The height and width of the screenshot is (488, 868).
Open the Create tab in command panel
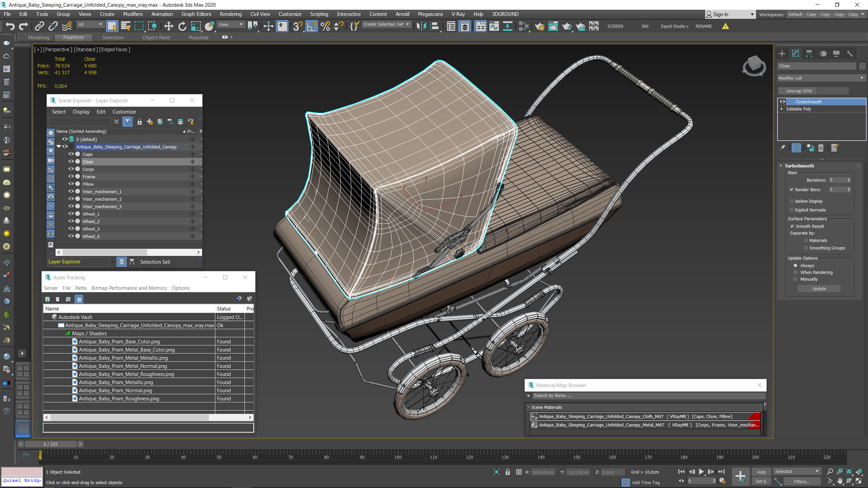coord(782,54)
